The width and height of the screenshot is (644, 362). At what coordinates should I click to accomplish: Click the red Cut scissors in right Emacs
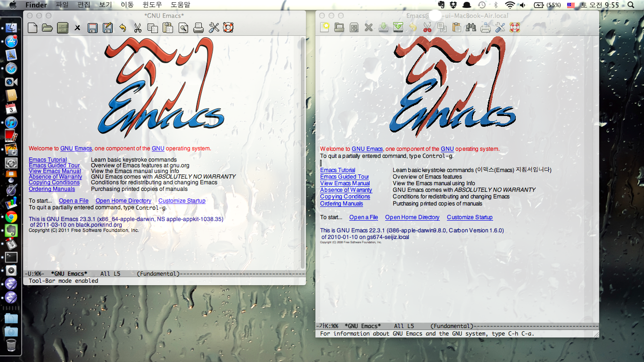point(427,27)
